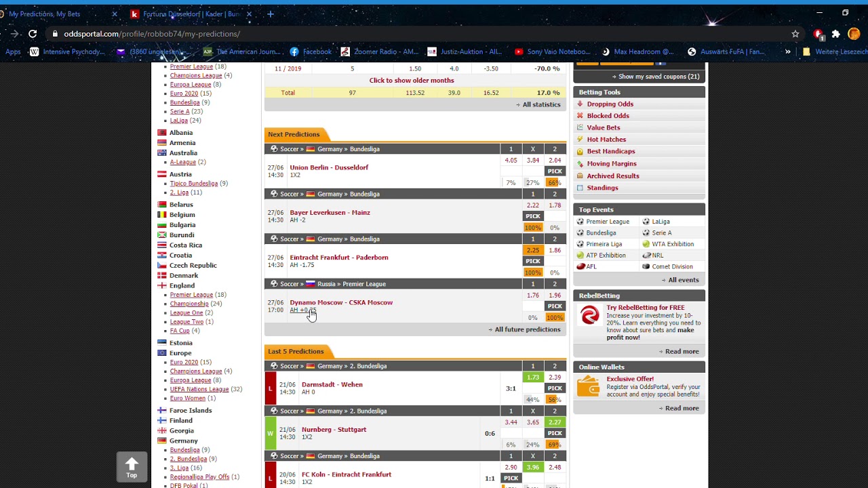Open Tipico Bundesliga under Austria
This screenshot has width=868, height=488.
(x=194, y=184)
